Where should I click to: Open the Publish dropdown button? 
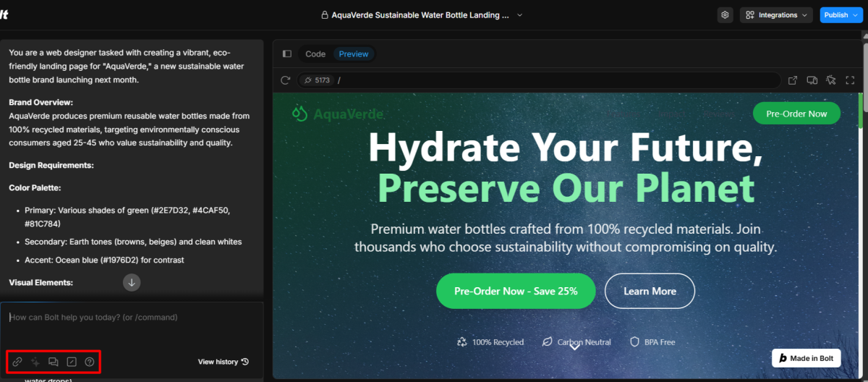(841, 14)
